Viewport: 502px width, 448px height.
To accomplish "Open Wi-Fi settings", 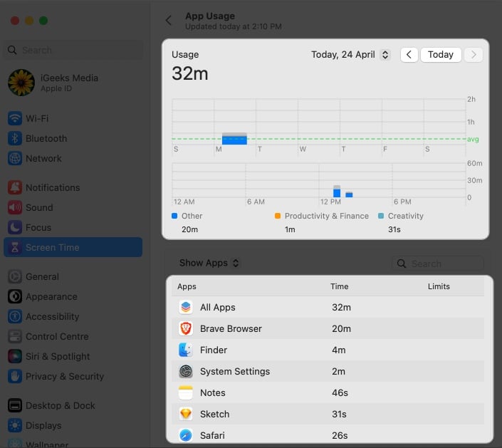I will click(x=73, y=118).
